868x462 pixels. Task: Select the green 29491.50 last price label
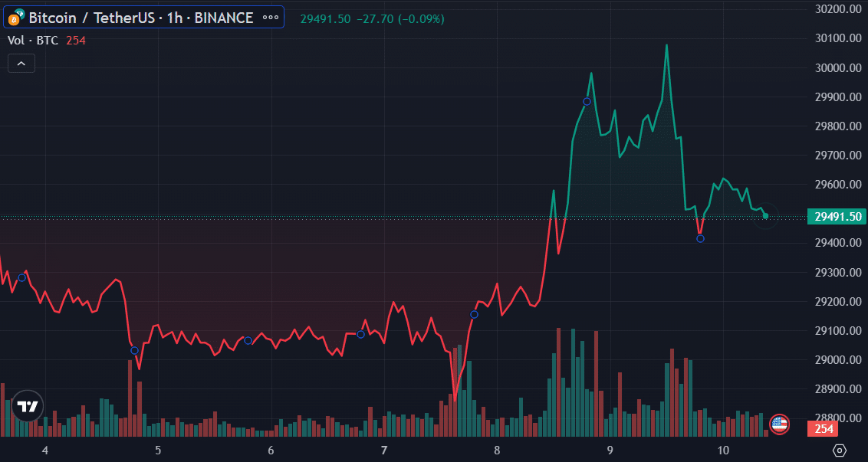click(837, 216)
